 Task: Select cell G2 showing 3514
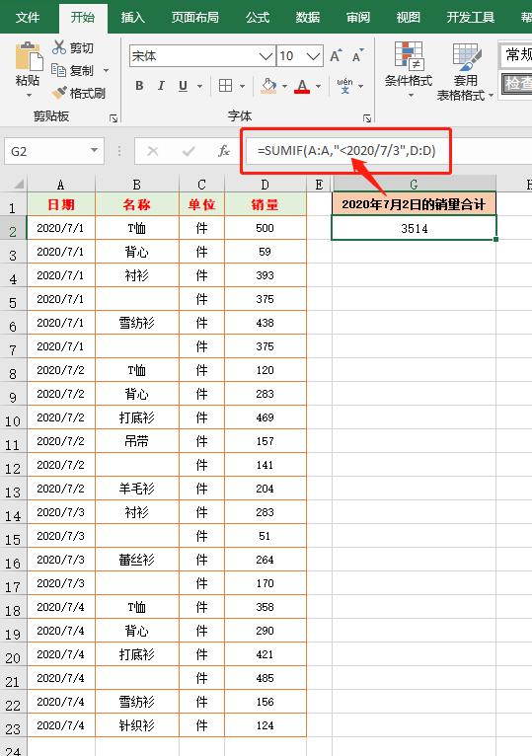point(414,228)
